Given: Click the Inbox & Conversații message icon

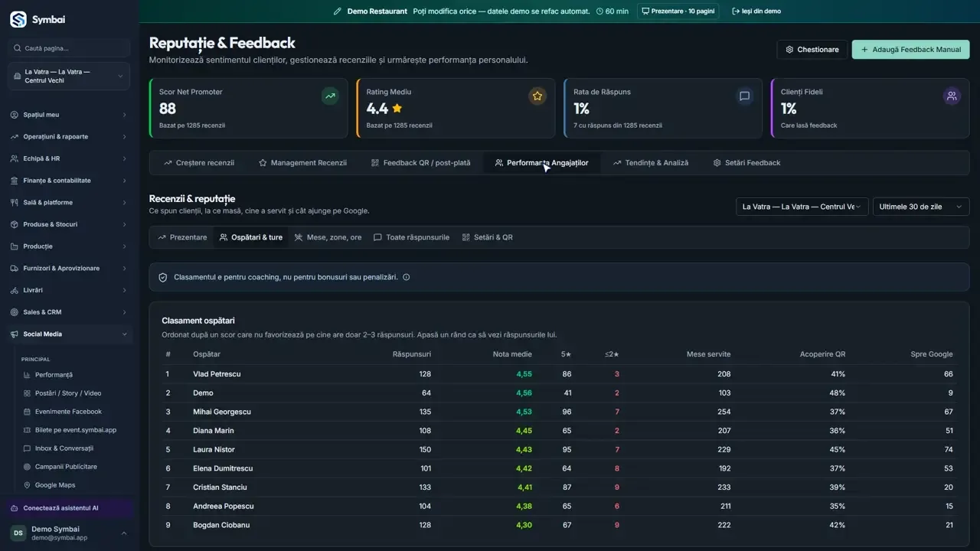Looking at the screenshot, I should click(x=28, y=448).
